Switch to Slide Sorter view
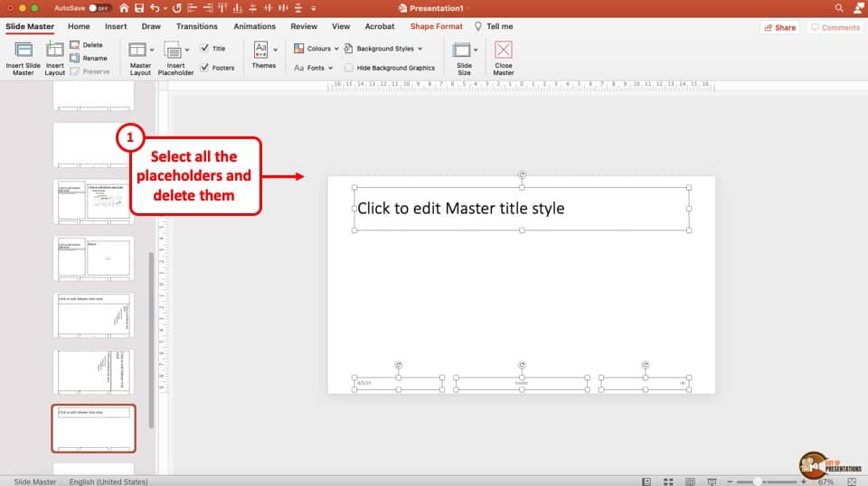This screenshot has height=486, width=868. tap(668, 481)
